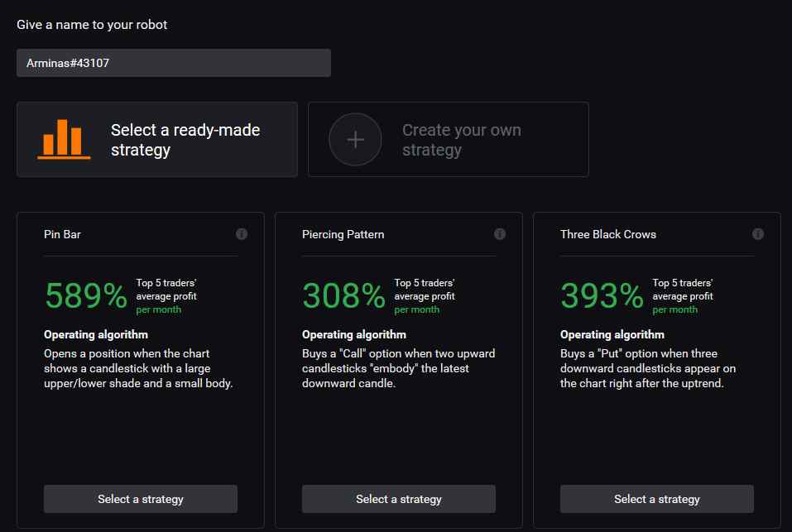Click the 589% profit figure
The image size is (792, 532).
tap(86, 295)
